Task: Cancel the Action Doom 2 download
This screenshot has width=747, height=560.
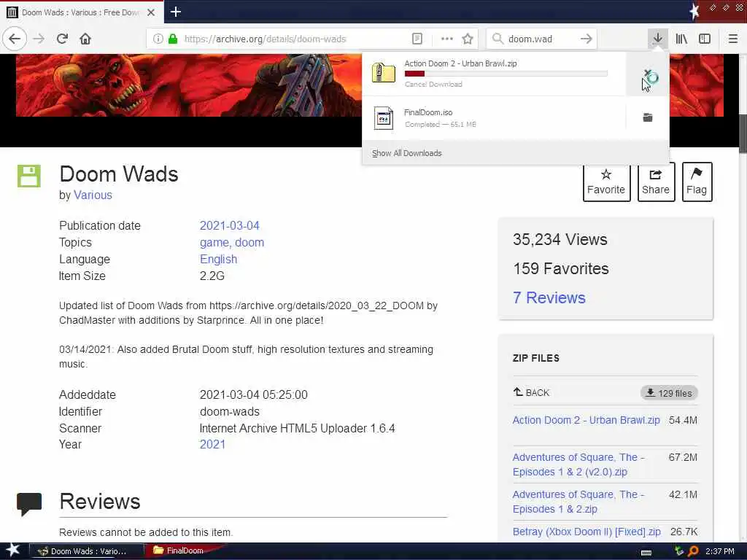Action: [648, 75]
